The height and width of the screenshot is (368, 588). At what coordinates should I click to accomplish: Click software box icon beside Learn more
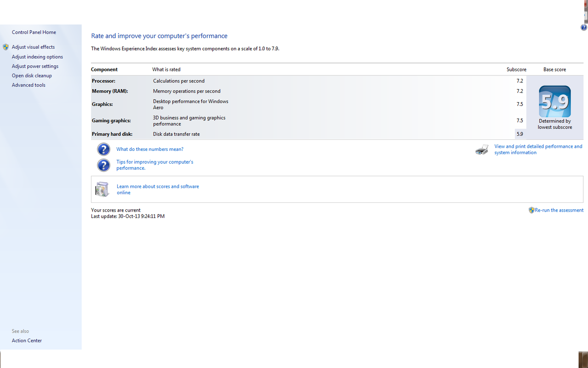pos(102,189)
